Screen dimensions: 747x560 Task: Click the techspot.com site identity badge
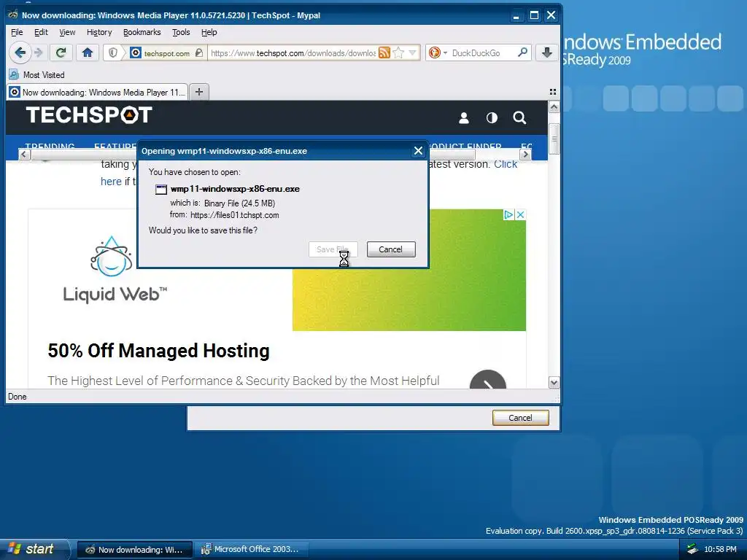[x=167, y=52]
